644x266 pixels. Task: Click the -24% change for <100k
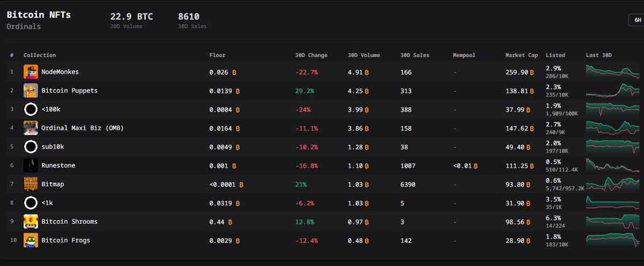(x=303, y=110)
